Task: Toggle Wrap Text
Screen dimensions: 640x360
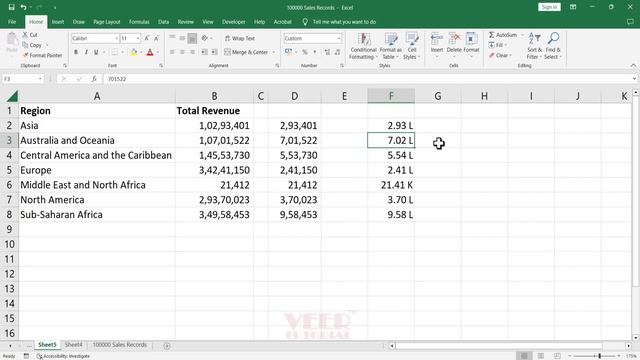Action: click(240, 38)
